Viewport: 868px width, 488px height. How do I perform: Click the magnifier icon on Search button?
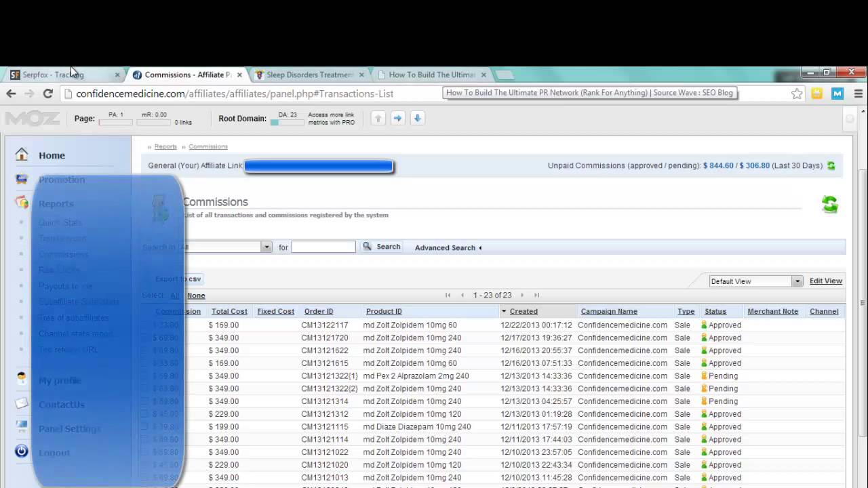pyautogui.click(x=367, y=247)
